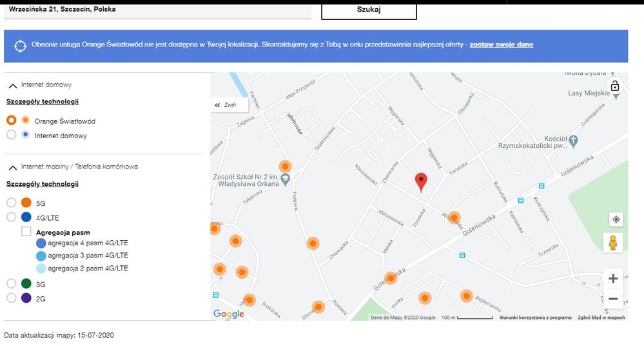This screenshot has width=644, height=346.
Task: Click the blue 4G/LTE color swatch
Action: 26,218
